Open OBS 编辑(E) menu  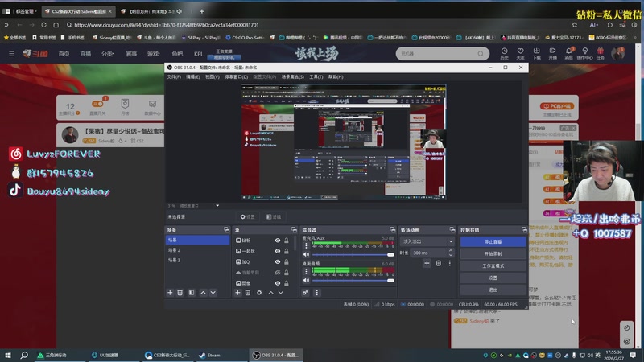(193, 76)
